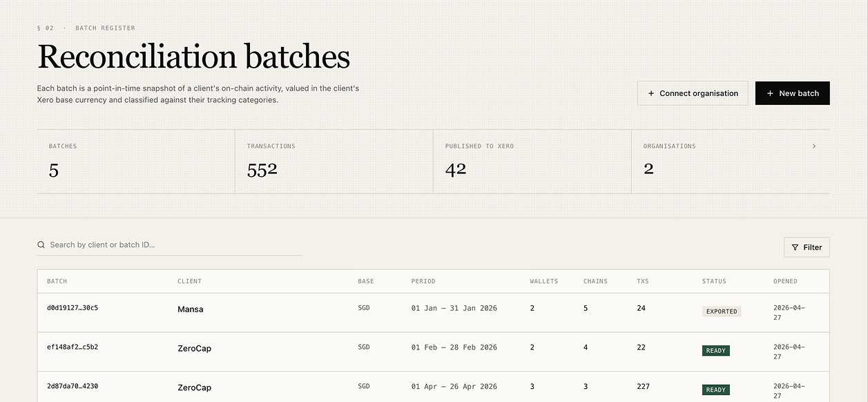Expand the Organisations card via its chevron
The width and height of the screenshot is (868, 402).
(x=814, y=146)
